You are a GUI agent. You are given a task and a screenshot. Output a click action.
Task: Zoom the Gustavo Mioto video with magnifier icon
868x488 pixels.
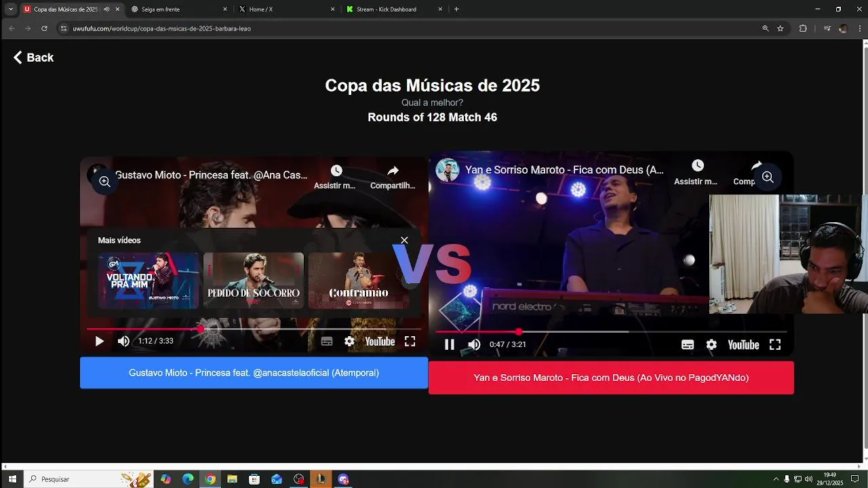[104, 181]
